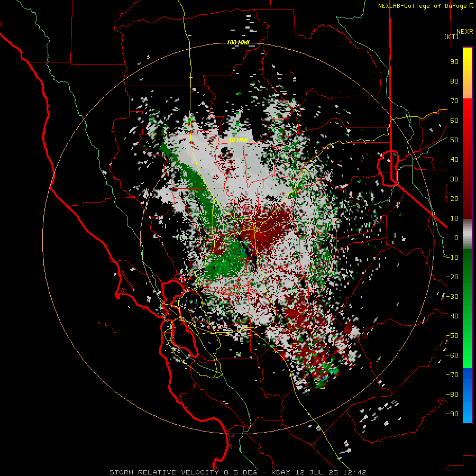
Task: Click the [KT] units label
Action: pos(452,36)
